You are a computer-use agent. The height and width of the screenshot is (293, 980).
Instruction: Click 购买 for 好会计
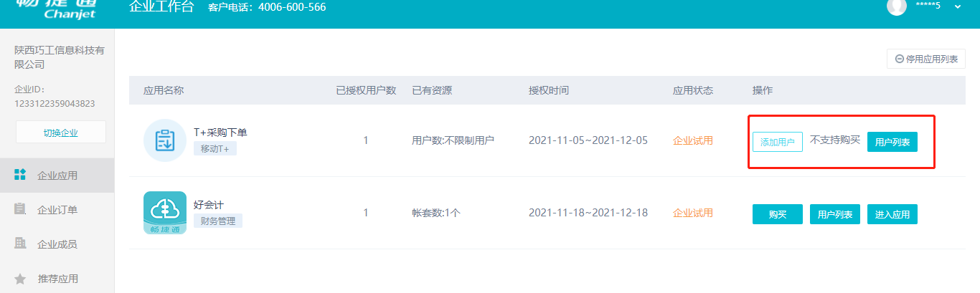778,214
